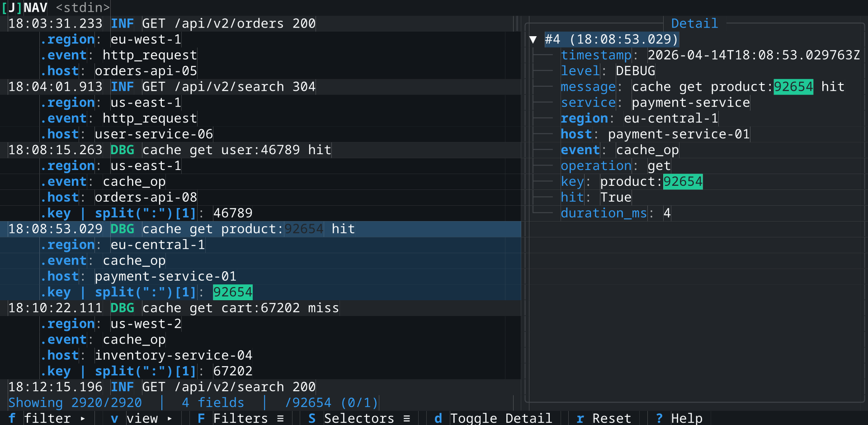Click the hit True field
The height and width of the screenshot is (425, 868).
(x=596, y=198)
